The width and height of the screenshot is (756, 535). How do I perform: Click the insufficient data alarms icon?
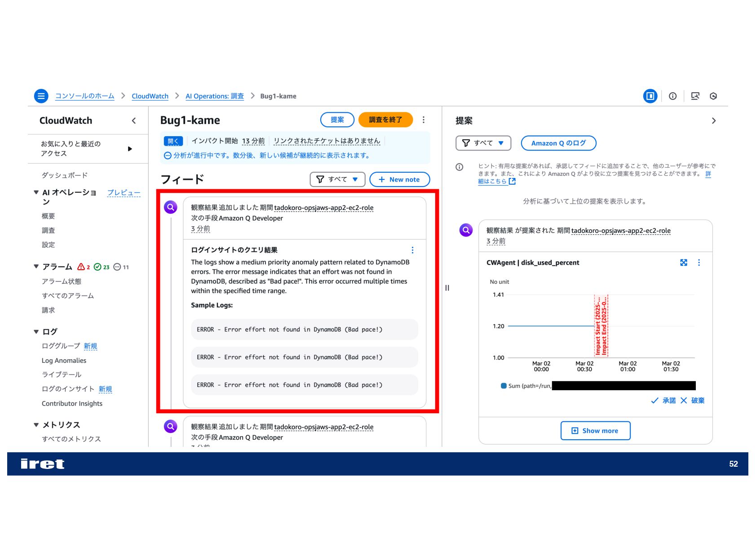tap(117, 267)
